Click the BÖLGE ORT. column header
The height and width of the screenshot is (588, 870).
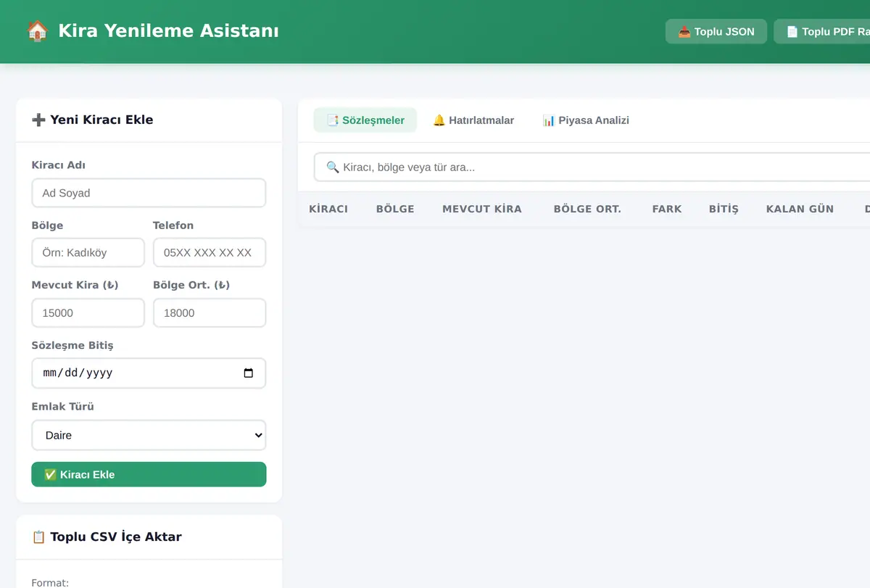(587, 209)
